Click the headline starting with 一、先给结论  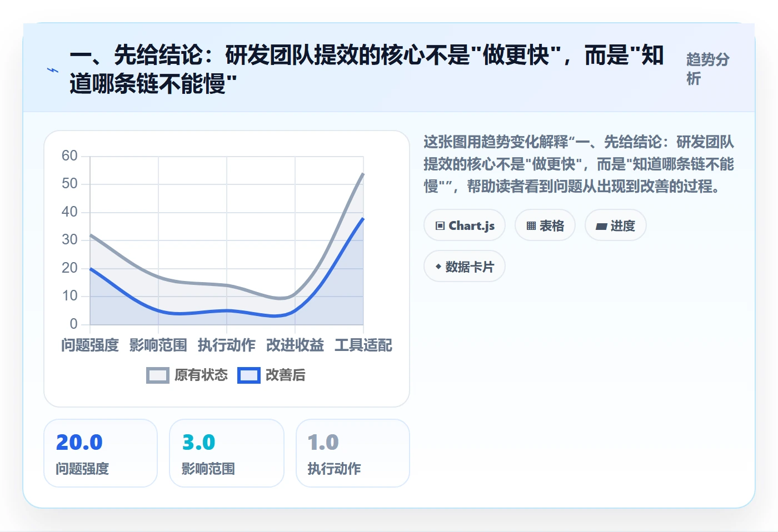[x=367, y=69]
